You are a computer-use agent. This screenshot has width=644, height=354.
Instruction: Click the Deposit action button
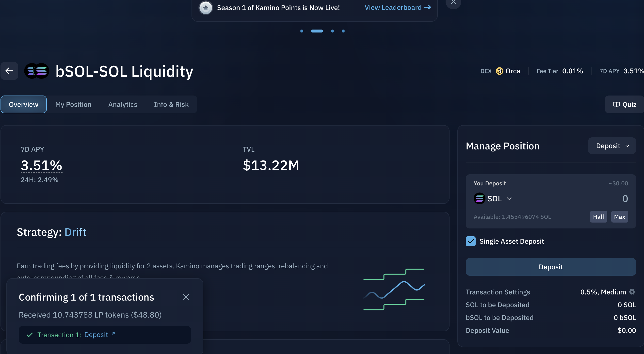[551, 266]
